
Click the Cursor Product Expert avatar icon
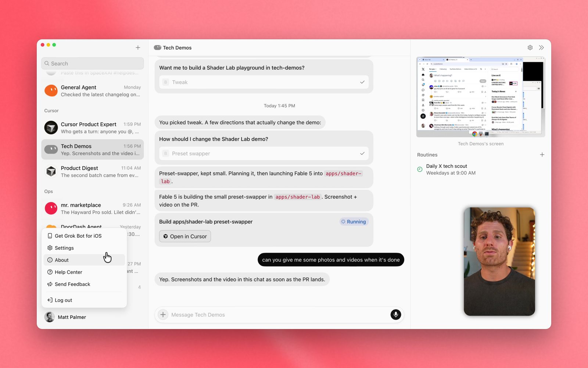[51, 128]
